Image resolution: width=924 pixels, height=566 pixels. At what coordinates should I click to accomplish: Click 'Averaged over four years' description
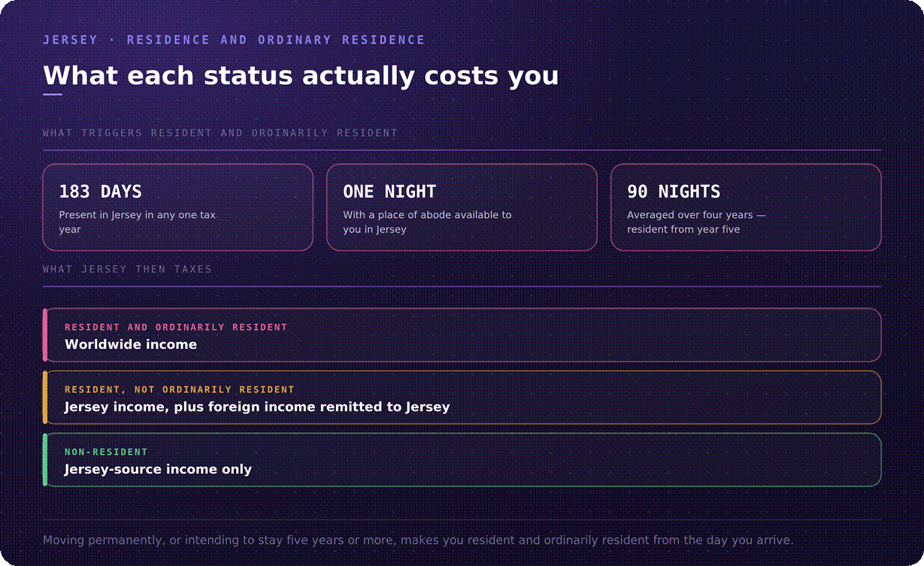(696, 222)
